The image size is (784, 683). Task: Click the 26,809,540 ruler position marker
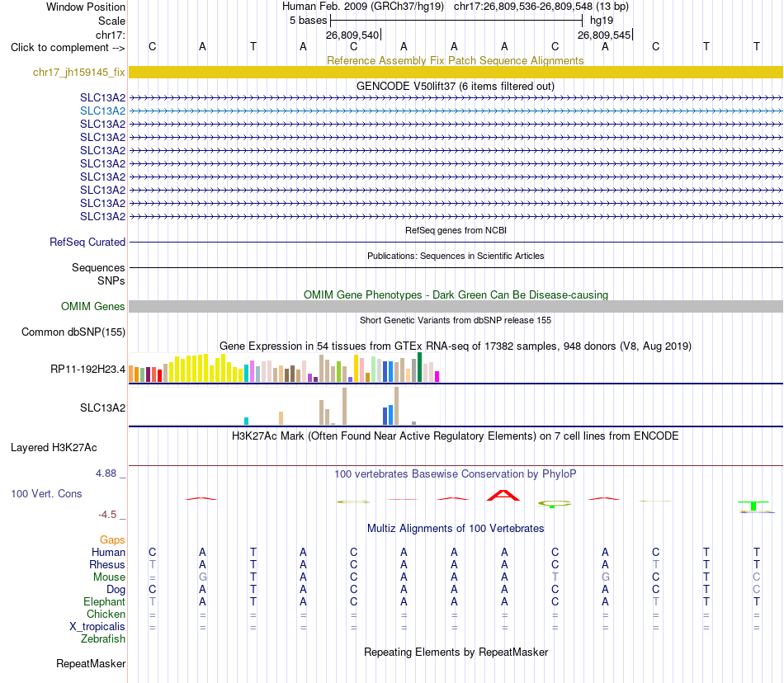353,35
